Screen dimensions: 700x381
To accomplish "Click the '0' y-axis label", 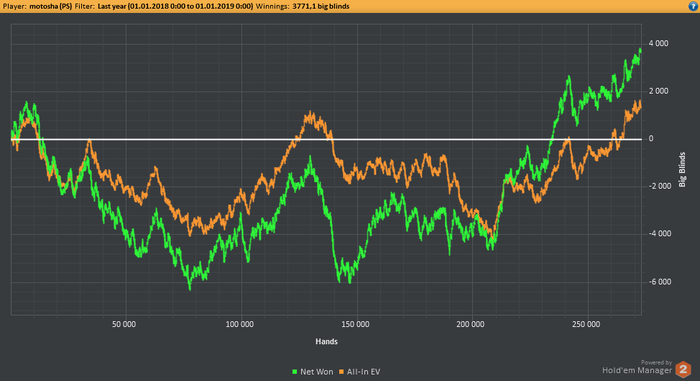I will (x=651, y=138).
